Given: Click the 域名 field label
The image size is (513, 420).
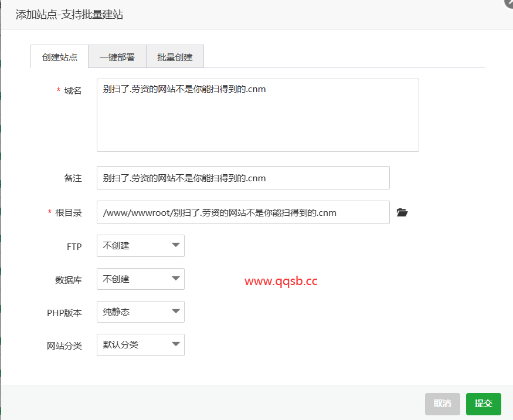Looking at the screenshot, I should click(73, 90).
